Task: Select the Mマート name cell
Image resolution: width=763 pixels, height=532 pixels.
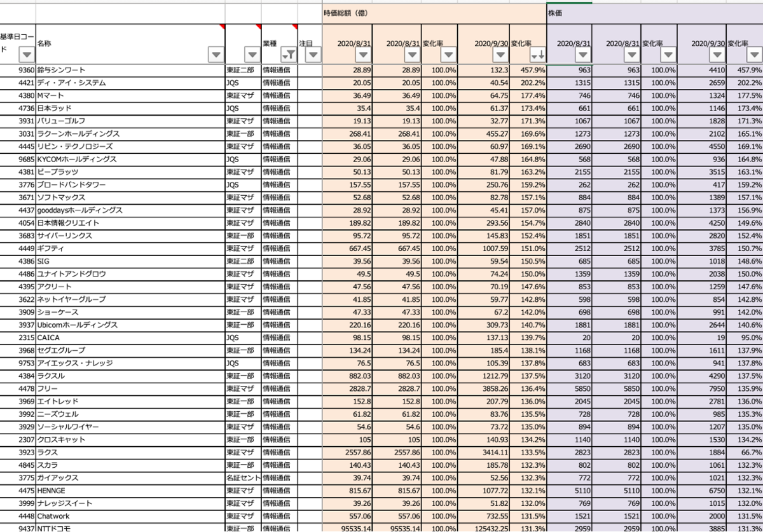Action: tap(130, 95)
